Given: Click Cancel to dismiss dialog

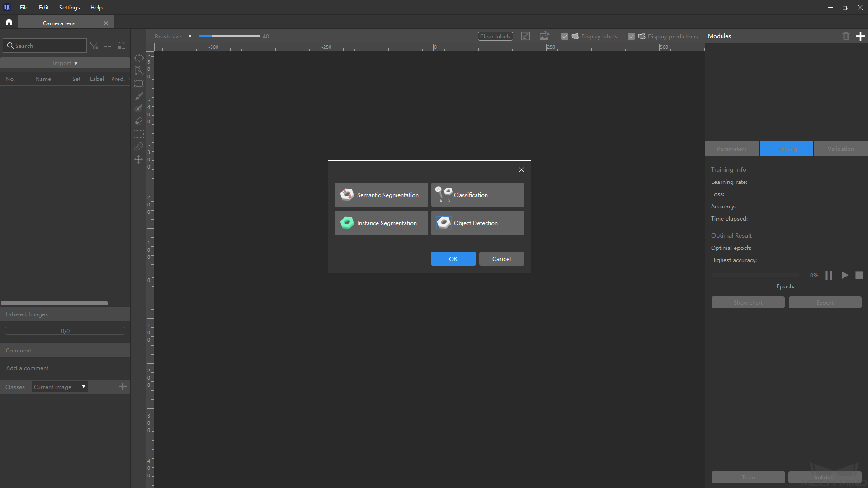Looking at the screenshot, I should click(501, 258).
